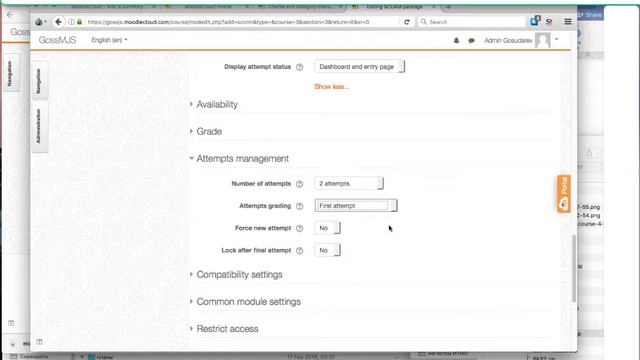Click the browser back arrow button
The image size is (640, 360).
click(58, 22)
